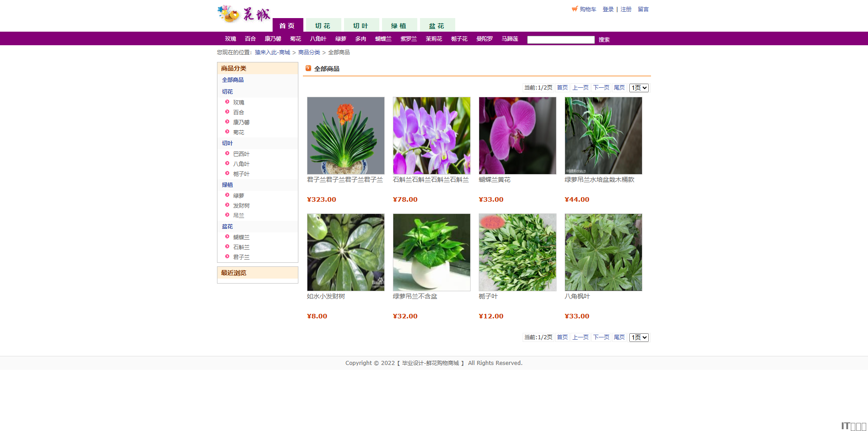Switch to the 切花 tab
The image size is (868, 431).
pos(323,26)
